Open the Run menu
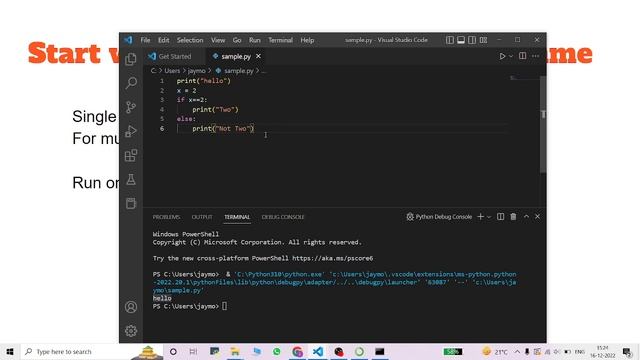Image resolution: width=640 pixels, height=360 pixels. [x=255, y=40]
